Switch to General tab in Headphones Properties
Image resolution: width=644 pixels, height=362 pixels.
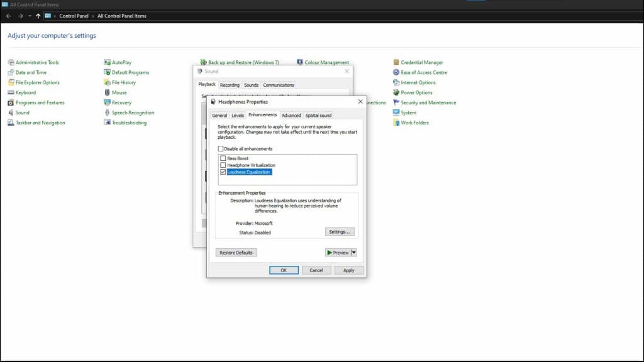point(219,116)
